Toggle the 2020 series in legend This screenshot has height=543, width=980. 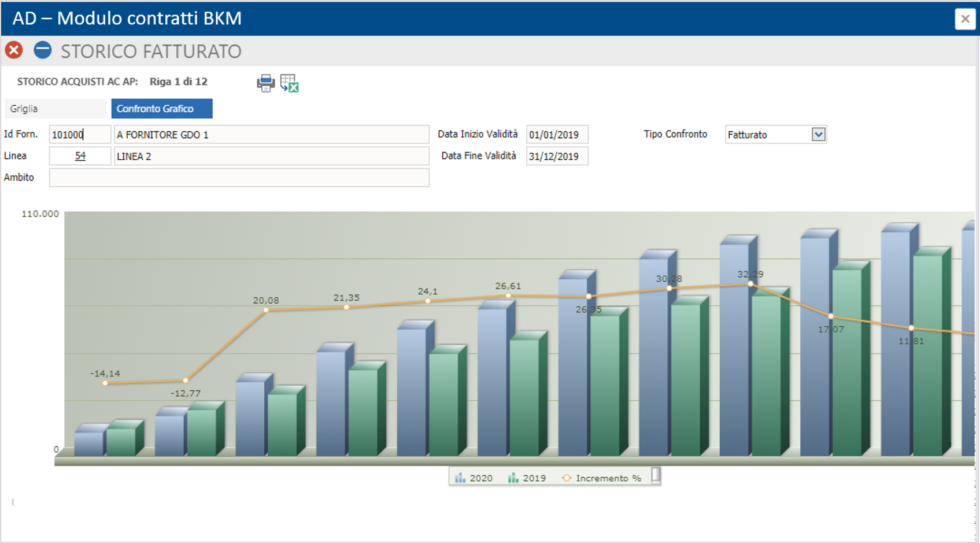(x=474, y=478)
